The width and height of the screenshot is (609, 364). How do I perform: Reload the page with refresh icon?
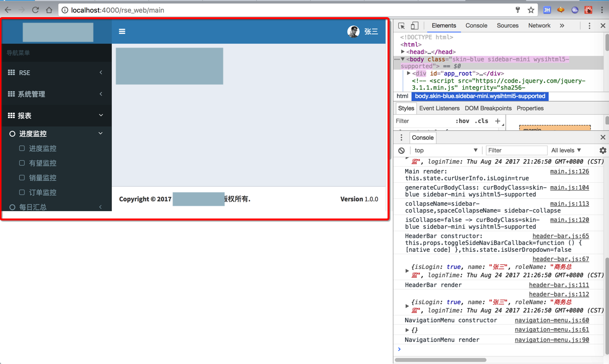tap(35, 10)
